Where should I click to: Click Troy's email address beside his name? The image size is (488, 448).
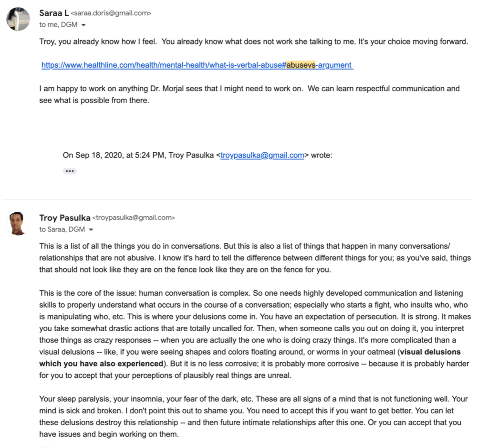tap(134, 218)
